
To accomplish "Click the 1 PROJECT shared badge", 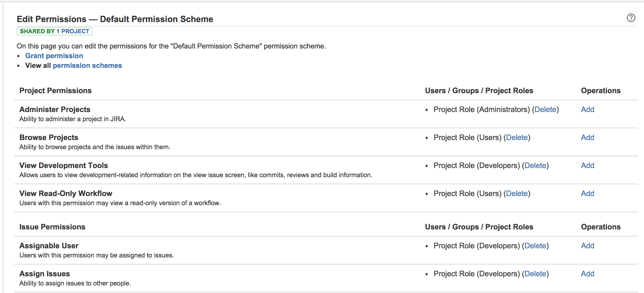I will tap(73, 31).
